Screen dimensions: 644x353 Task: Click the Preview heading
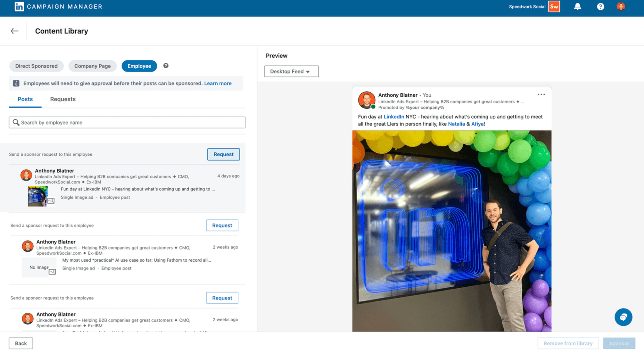tap(276, 56)
